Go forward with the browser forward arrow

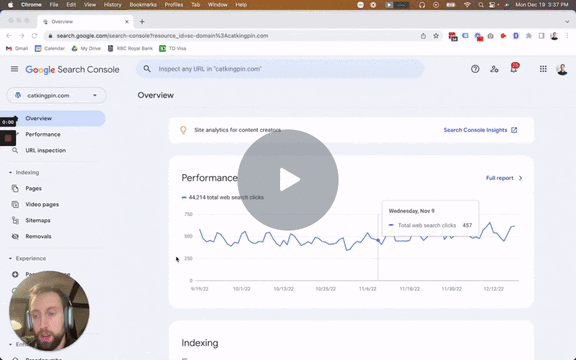click(22, 36)
